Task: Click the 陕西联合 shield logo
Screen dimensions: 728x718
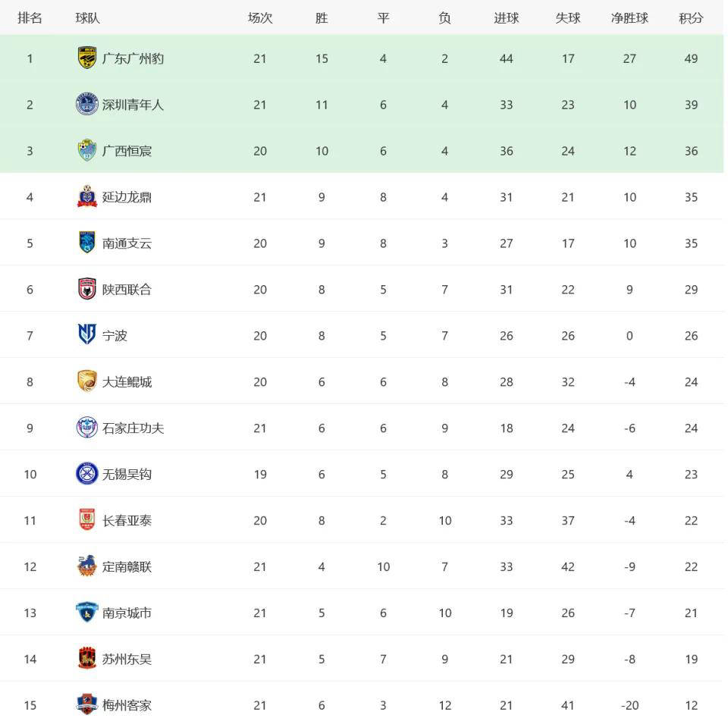Action: click(x=86, y=289)
